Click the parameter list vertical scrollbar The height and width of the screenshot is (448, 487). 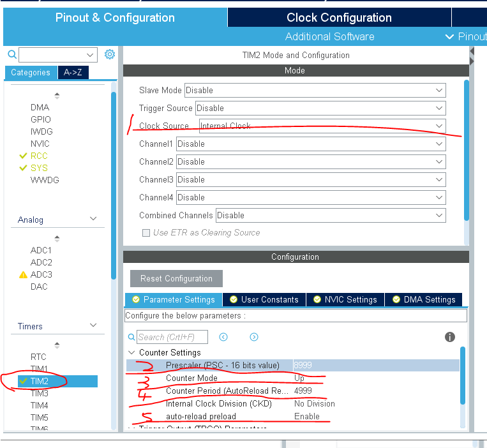tap(463, 375)
